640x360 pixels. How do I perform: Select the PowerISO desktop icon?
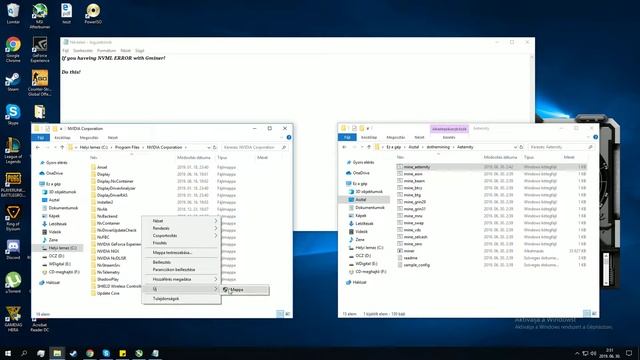(x=93, y=13)
